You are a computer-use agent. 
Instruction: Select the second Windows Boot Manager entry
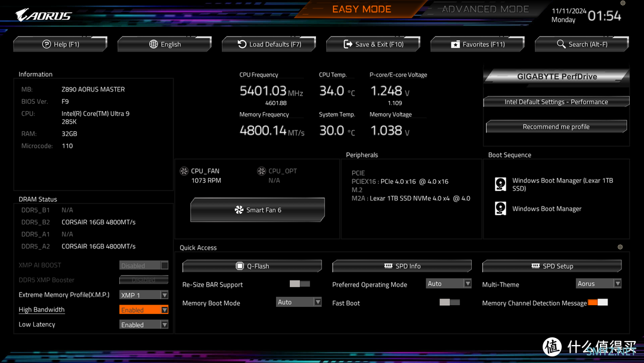538,208
